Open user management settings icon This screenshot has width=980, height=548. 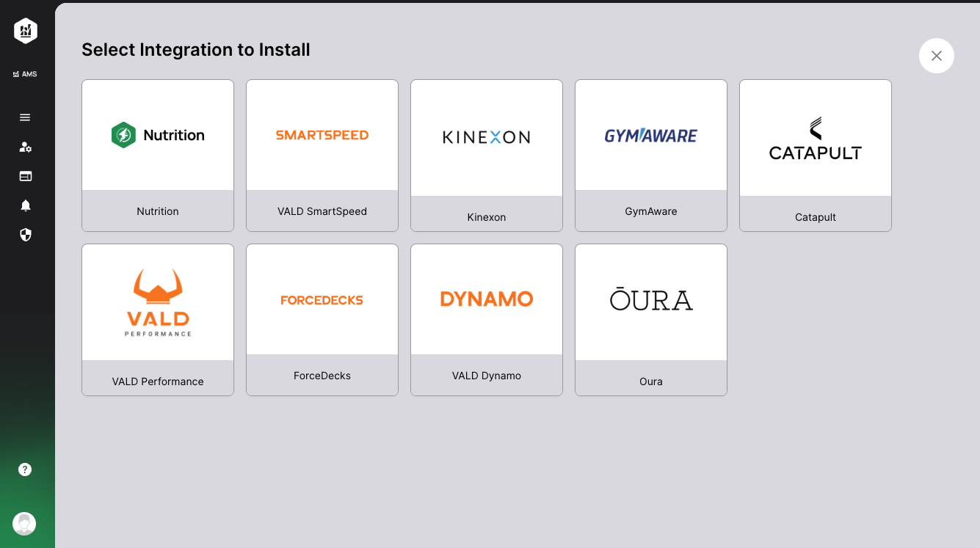[x=25, y=147]
